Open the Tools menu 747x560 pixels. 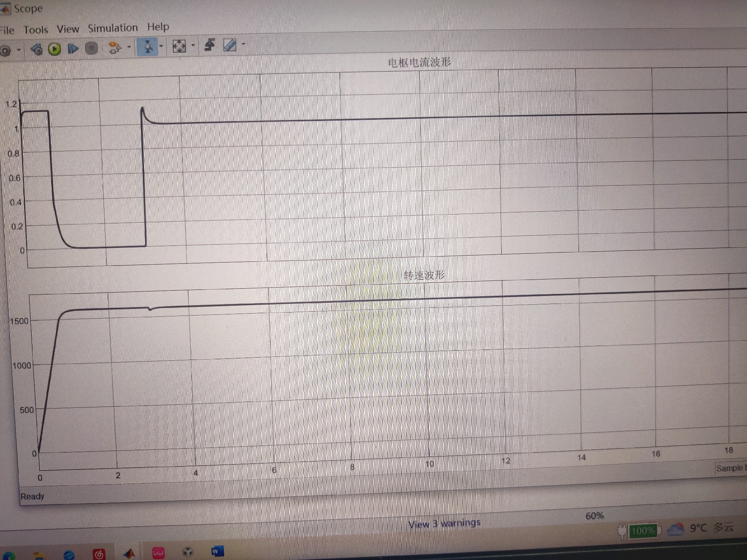pos(36,30)
